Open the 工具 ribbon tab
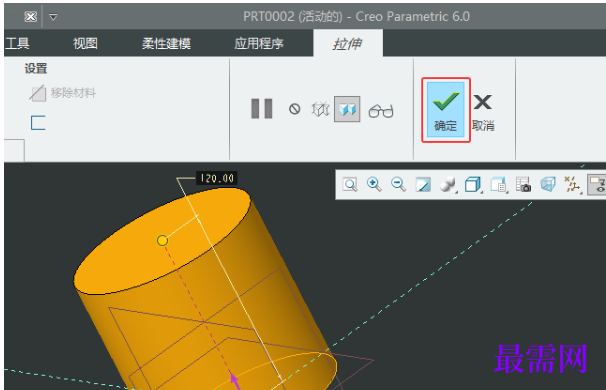606x390 pixels. click(x=17, y=43)
